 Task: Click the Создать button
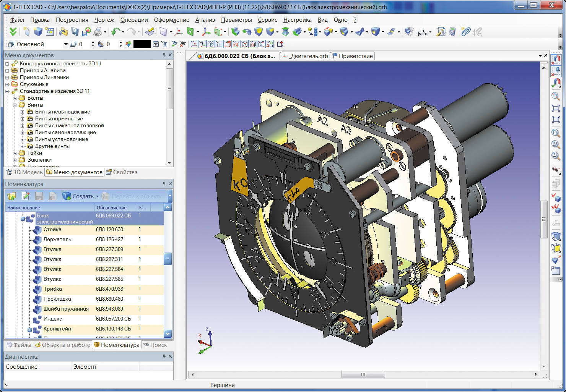tap(82, 196)
